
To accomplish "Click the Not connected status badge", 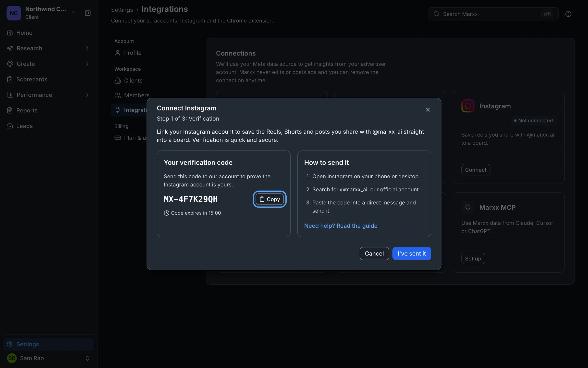I will (533, 120).
